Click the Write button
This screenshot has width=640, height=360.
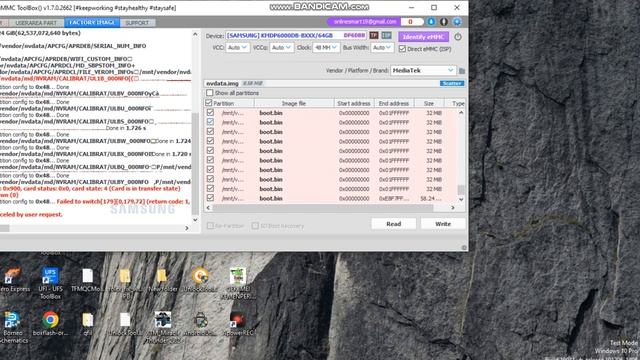click(x=443, y=224)
